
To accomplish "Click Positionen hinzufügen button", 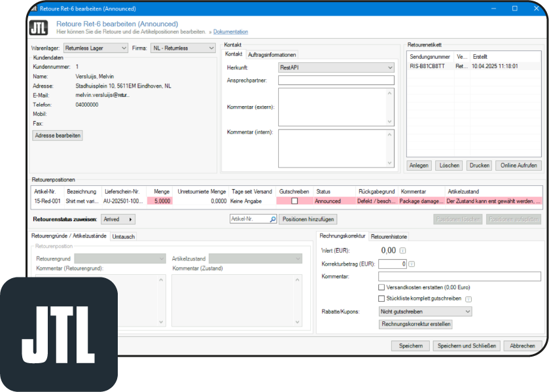I will click(308, 219).
